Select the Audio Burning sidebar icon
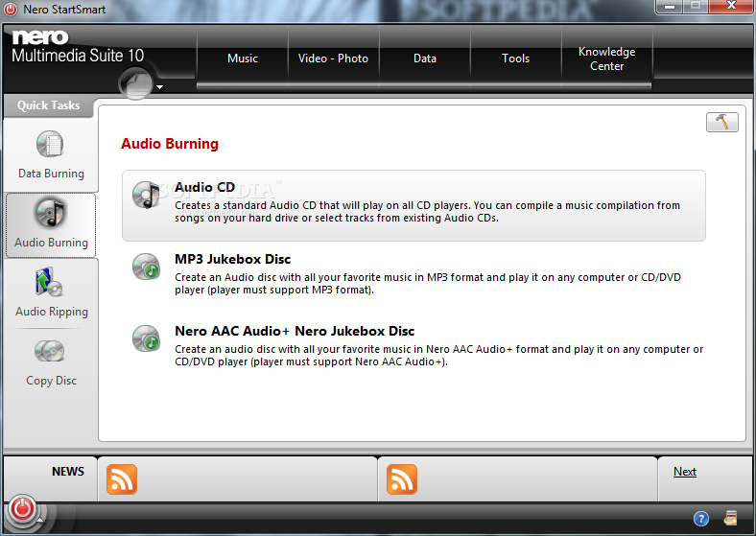 50,213
